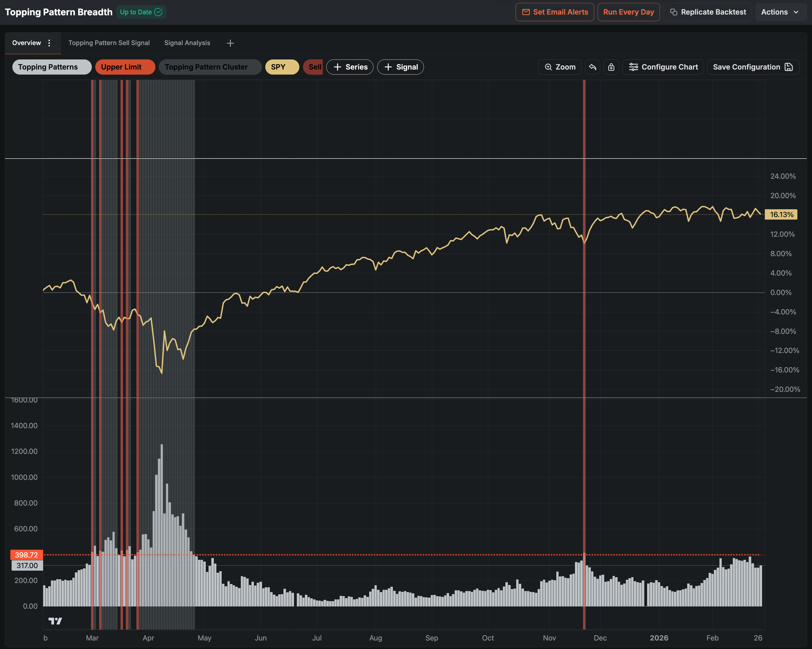Expand the Actions dropdown
812x649 pixels.
[780, 12]
